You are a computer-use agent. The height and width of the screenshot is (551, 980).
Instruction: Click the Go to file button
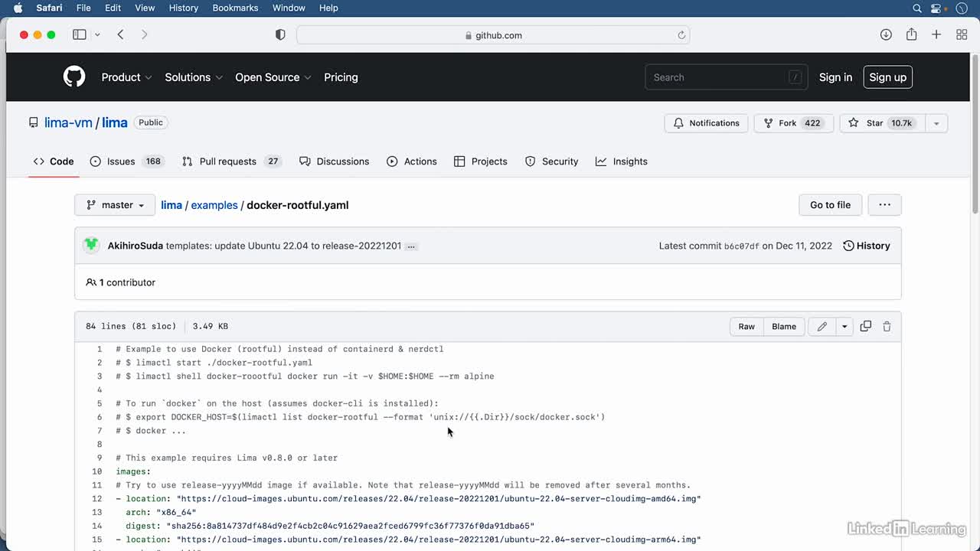pos(831,205)
